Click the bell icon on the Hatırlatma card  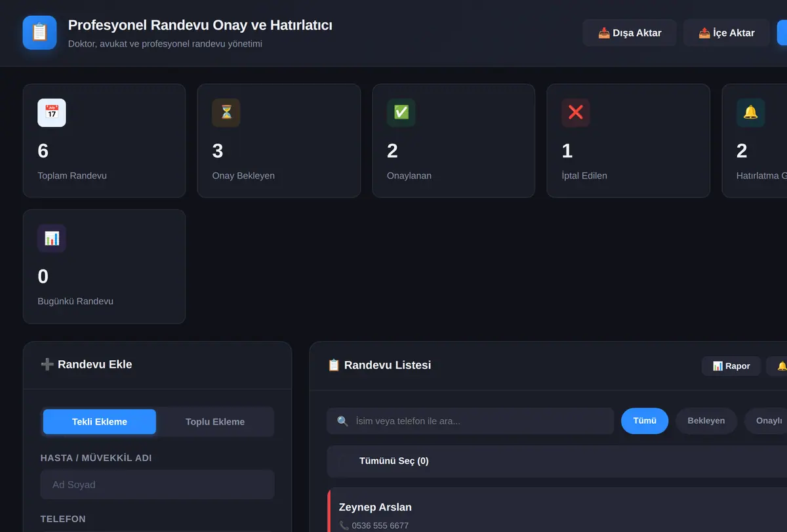(751, 113)
